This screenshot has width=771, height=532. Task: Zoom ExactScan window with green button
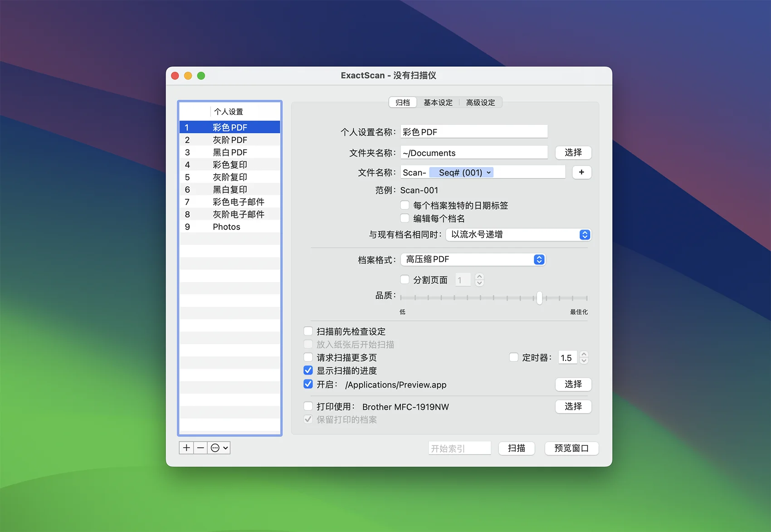coord(201,76)
